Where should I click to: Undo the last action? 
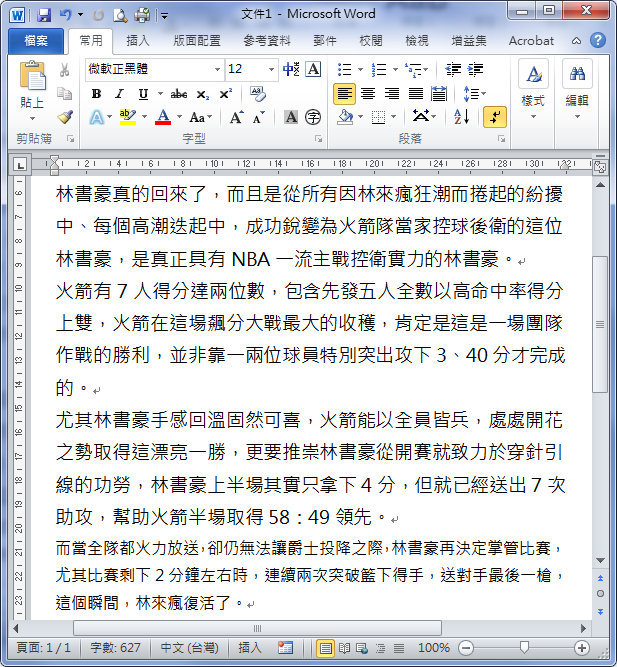pyautogui.click(x=65, y=15)
